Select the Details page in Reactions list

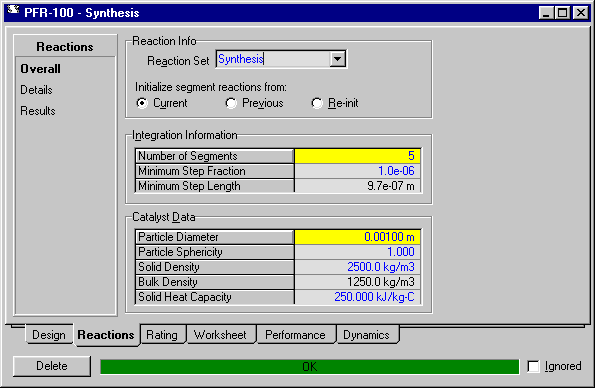point(36,90)
